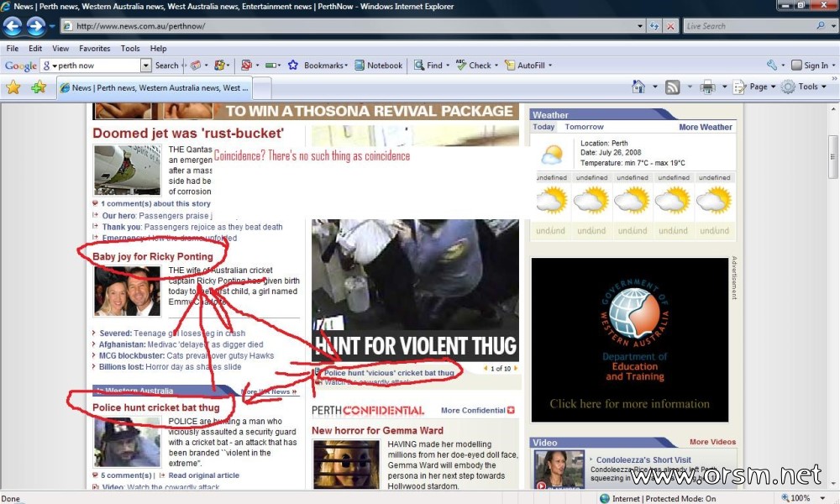This screenshot has height=504, width=840.
Task: Open the Live Search provider dropdown
Action: (x=833, y=26)
